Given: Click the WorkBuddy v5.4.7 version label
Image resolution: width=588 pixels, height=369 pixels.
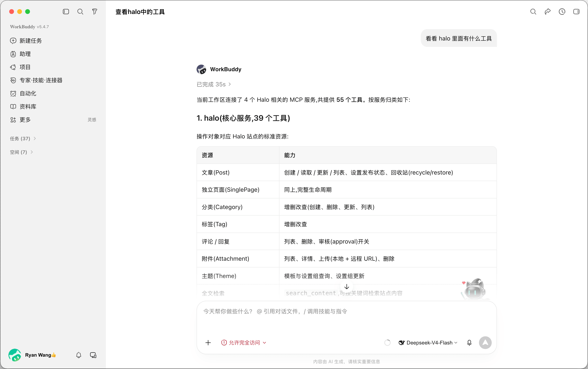Looking at the screenshot, I should click(29, 27).
